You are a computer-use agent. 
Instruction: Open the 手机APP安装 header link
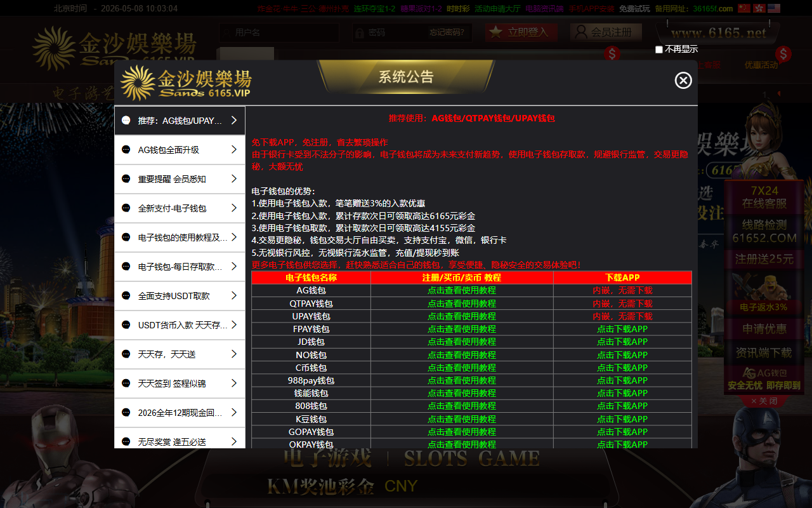[x=591, y=9]
